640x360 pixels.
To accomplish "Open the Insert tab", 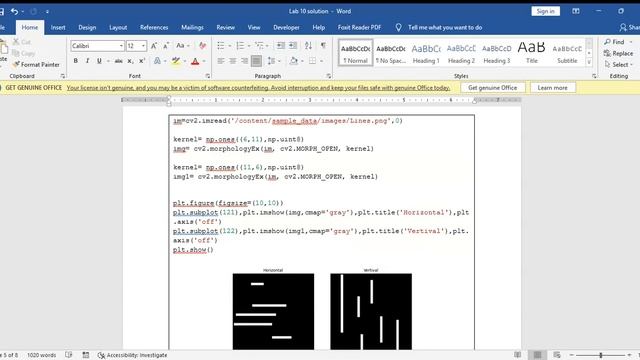I will click(x=58, y=27).
